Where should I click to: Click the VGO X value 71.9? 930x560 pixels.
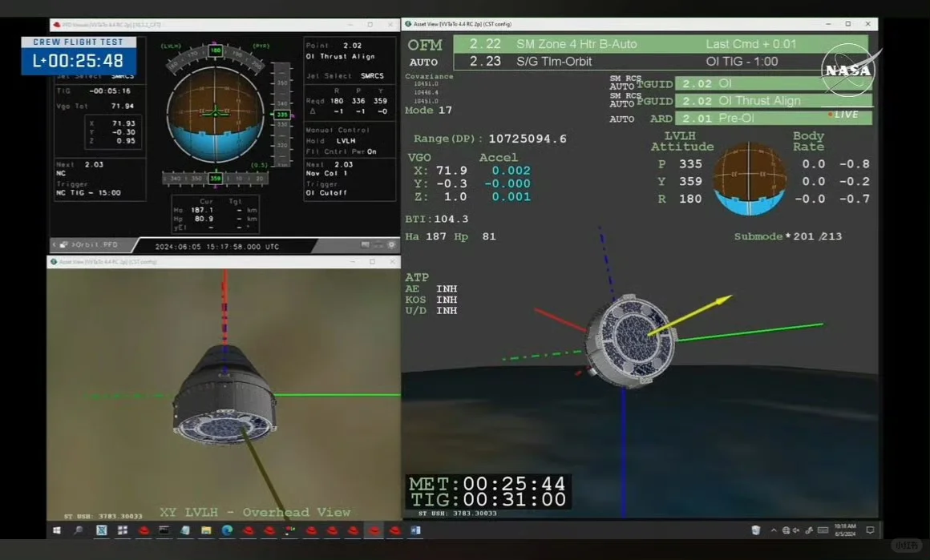[451, 171]
